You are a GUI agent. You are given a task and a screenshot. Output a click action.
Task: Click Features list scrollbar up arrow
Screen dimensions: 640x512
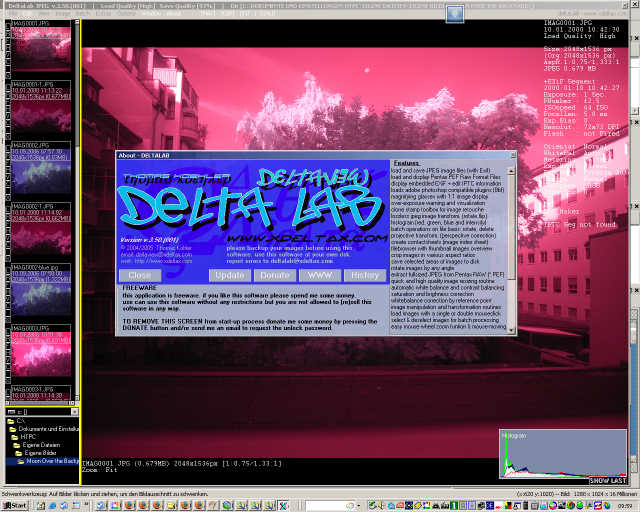(x=511, y=171)
